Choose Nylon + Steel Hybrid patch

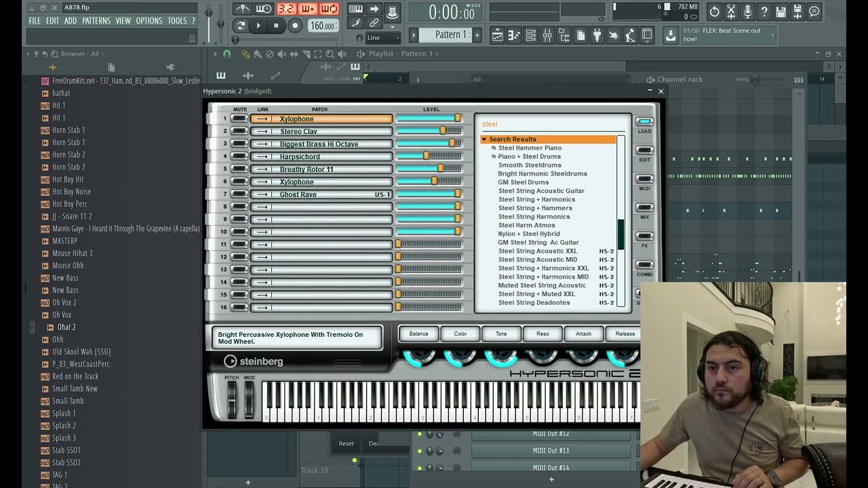point(529,234)
